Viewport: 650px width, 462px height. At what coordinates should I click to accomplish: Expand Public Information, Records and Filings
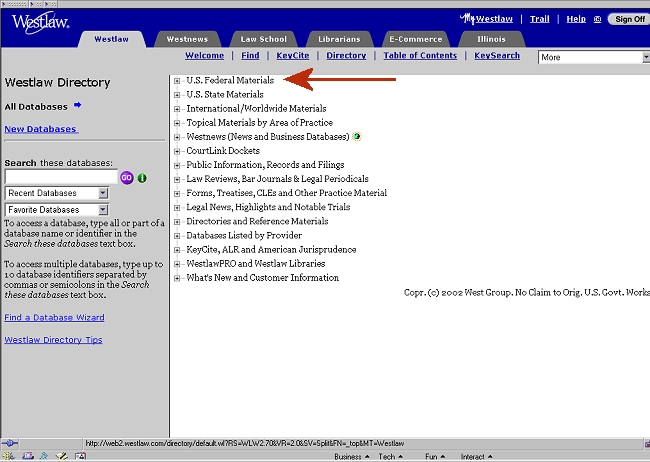pos(177,165)
